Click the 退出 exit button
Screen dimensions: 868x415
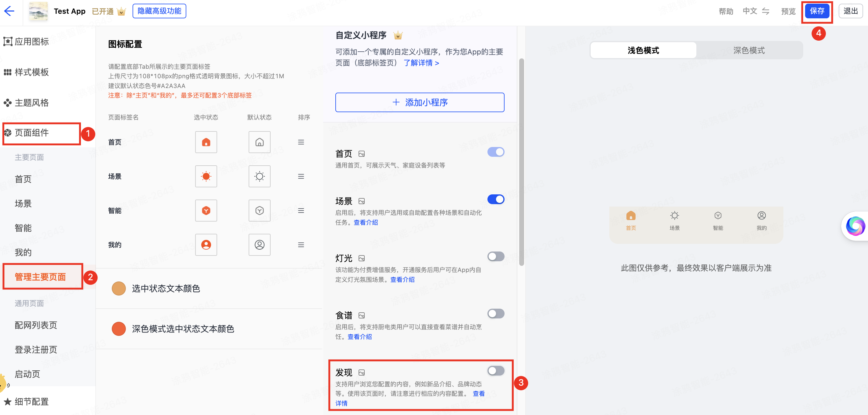pos(851,11)
